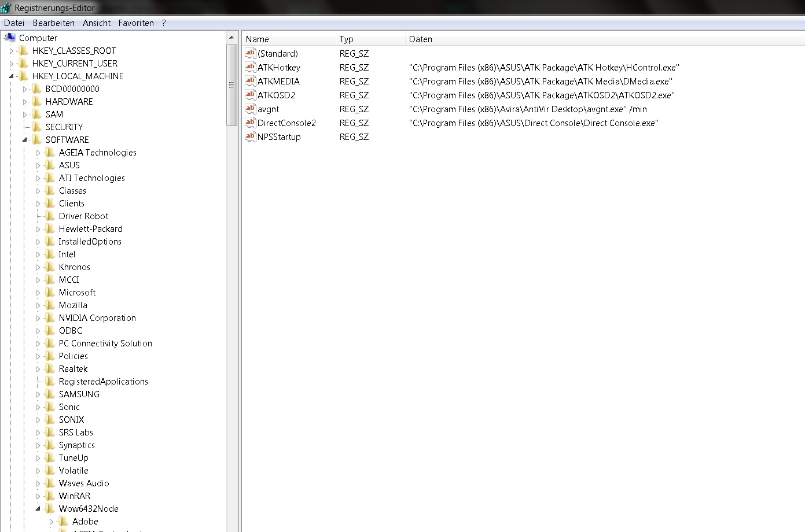Open the Datei menu
This screenshot has height=532, width=805.
pos(14,23)
